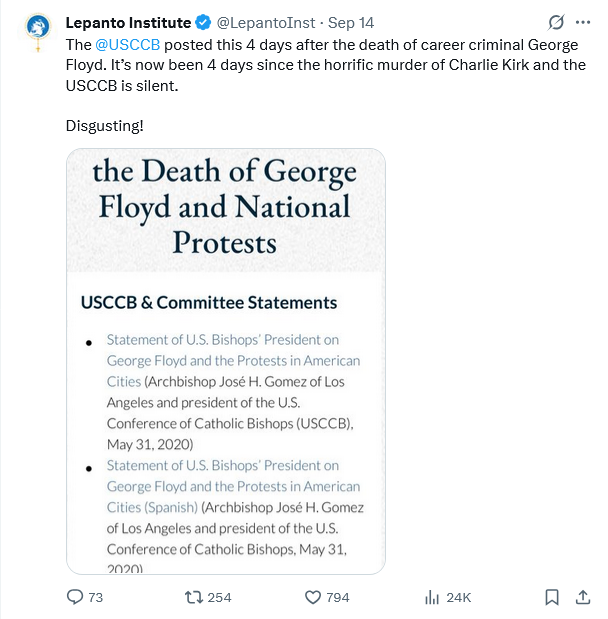The image size is (608, 619).
Task: Click the reply comment icon
Action: click(75, 597)
